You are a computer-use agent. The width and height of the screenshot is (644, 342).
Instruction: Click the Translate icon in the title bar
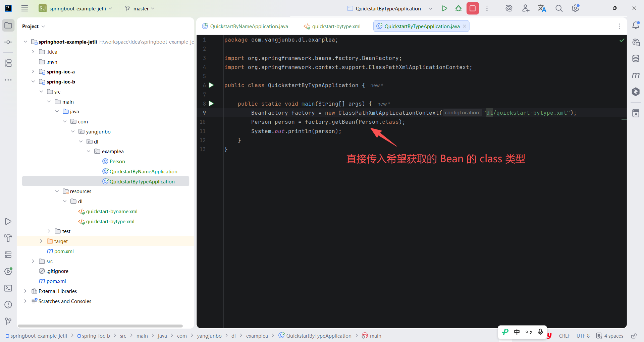click(x=542, y=8)
